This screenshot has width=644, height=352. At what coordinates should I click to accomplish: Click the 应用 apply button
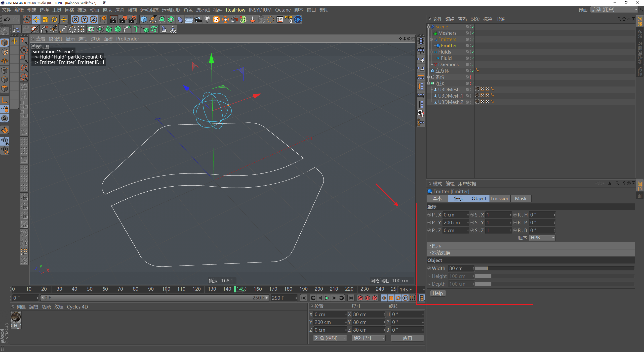tap(407, 338)
